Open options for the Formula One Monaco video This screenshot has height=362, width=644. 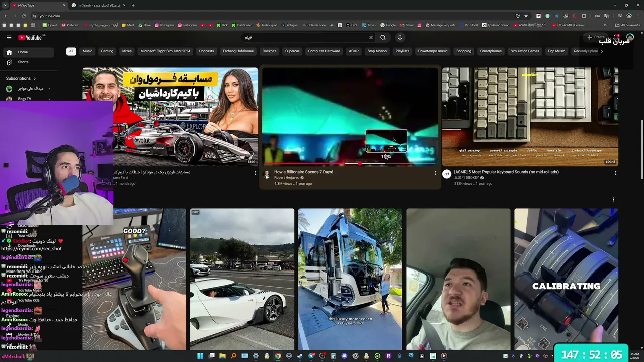point(256,173)
